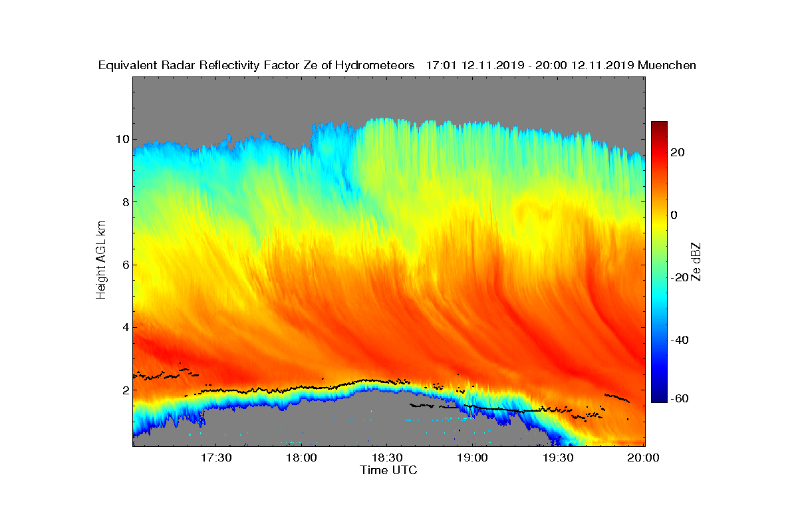The width and height of the screenshot is (798, 532).
Task: Click the '6' height tick label
Action: tap(125, 265)
